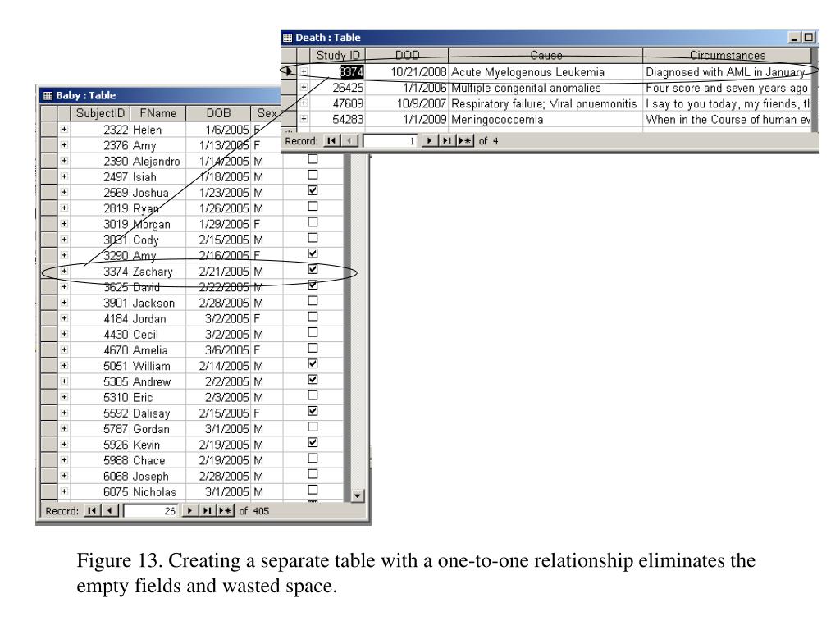Click the Multiple congenital anomalies cell

coord(546,87)
